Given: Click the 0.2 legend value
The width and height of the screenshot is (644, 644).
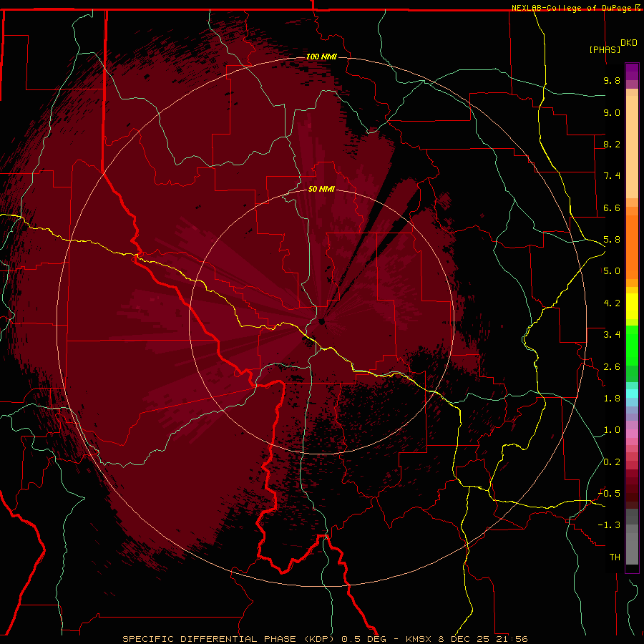Looking at the screenshot, I should [612, 462].
